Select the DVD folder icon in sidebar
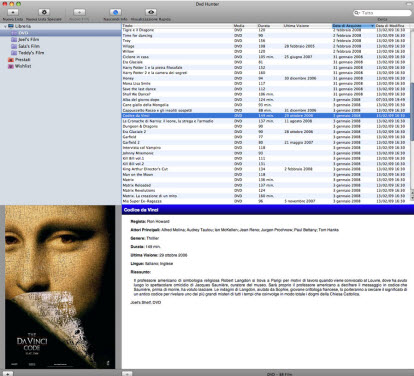Screen dimensions: 414x376 [14, 33]
